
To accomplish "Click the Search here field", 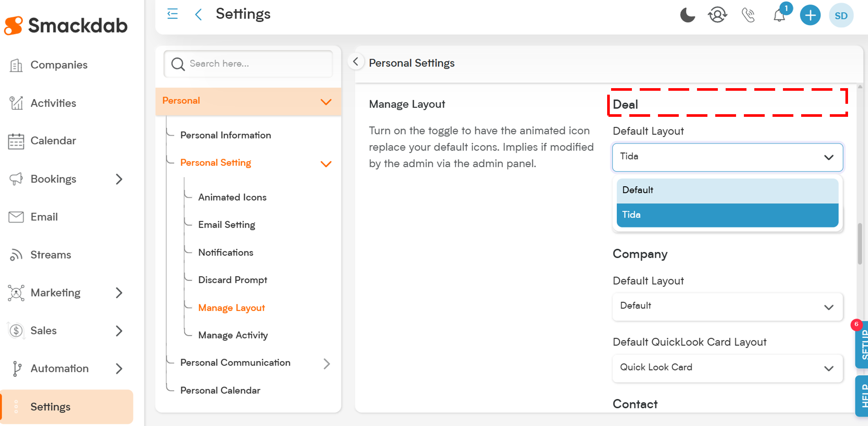I will pyautogui.click(x=256, y=64).
